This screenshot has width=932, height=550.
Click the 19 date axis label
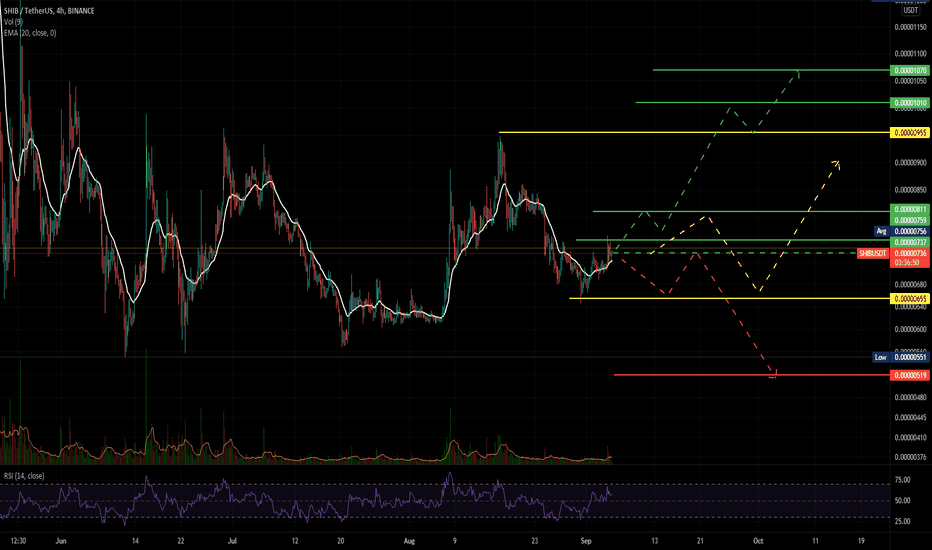(861, 541)
